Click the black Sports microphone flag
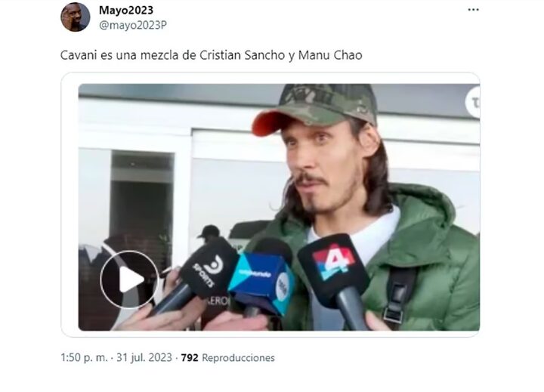544x392 pixels. tap(209, 269)
